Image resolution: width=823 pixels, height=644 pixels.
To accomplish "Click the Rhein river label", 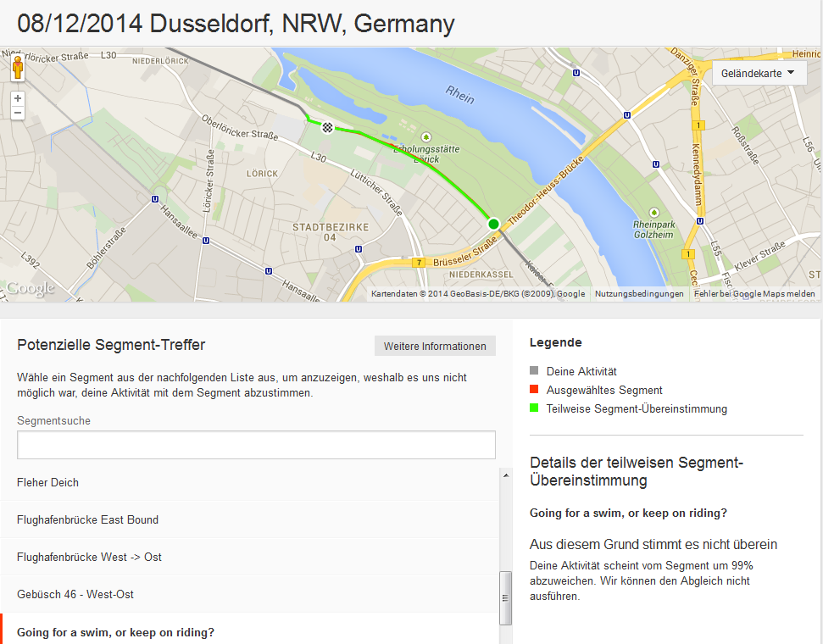I will click(x=459, y=95).
